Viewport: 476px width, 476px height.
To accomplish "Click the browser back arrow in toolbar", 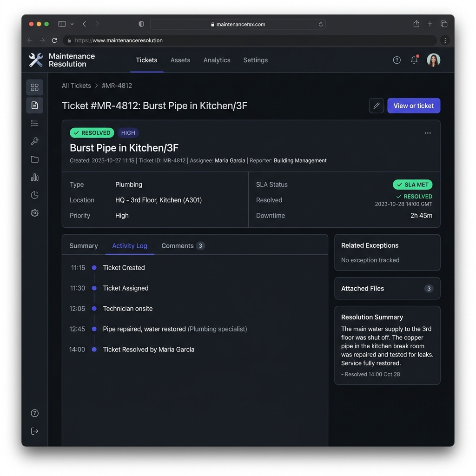I will 30,40.
